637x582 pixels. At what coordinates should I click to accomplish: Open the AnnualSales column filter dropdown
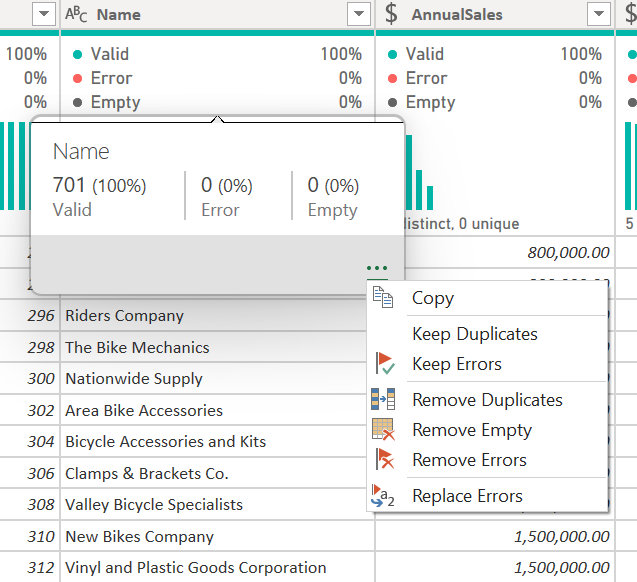[x=599, y=14]
